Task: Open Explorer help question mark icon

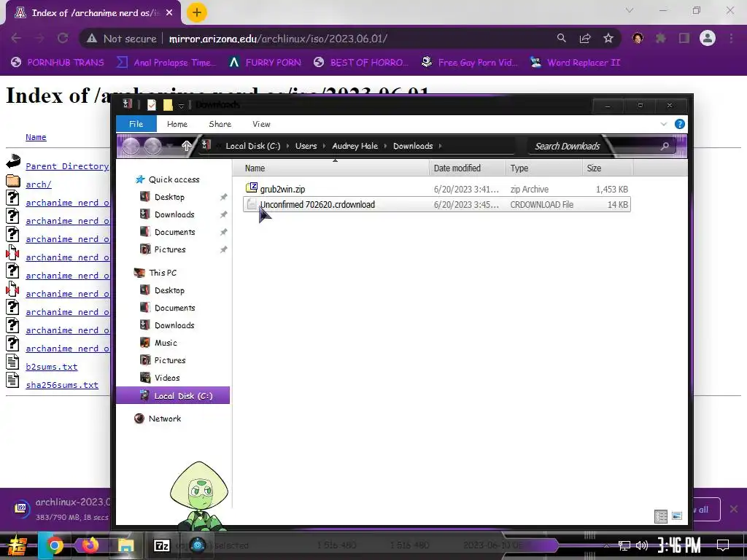Action: pyautogui.click(x=680, y=124)
